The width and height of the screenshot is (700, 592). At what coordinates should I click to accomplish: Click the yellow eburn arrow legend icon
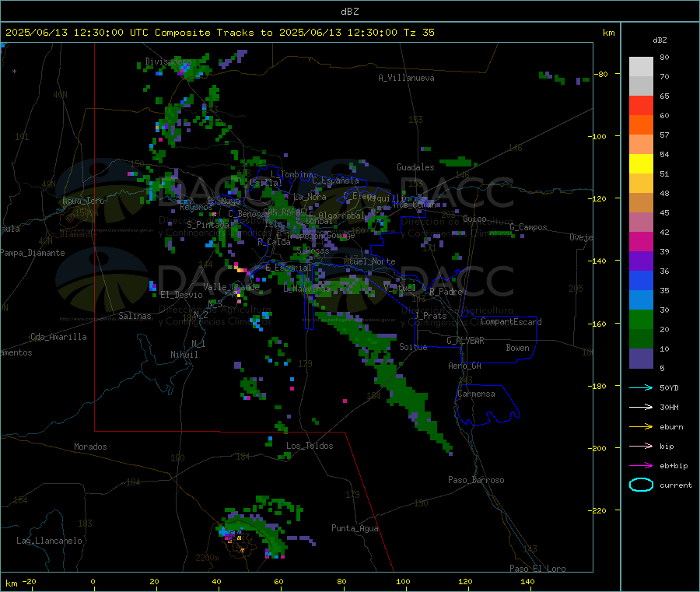641,427
